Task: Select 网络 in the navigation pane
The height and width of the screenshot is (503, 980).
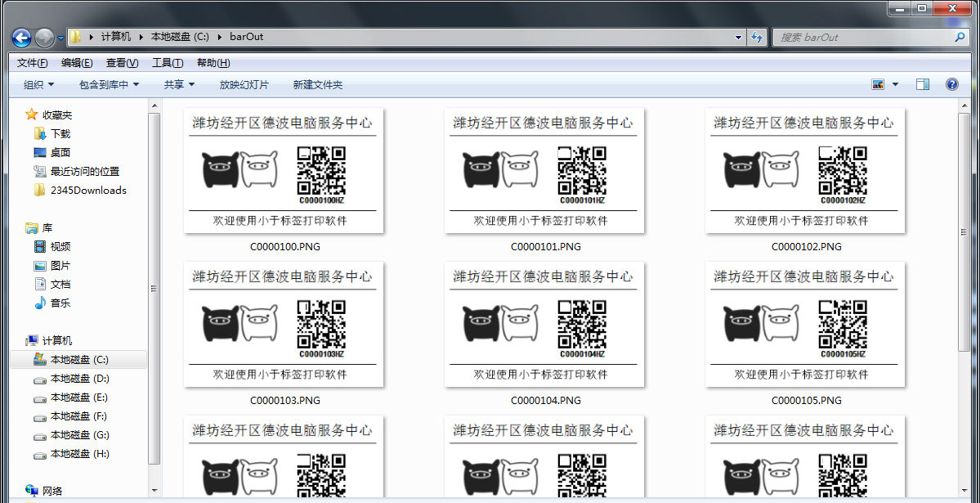Action: click(x=51, y=491)
